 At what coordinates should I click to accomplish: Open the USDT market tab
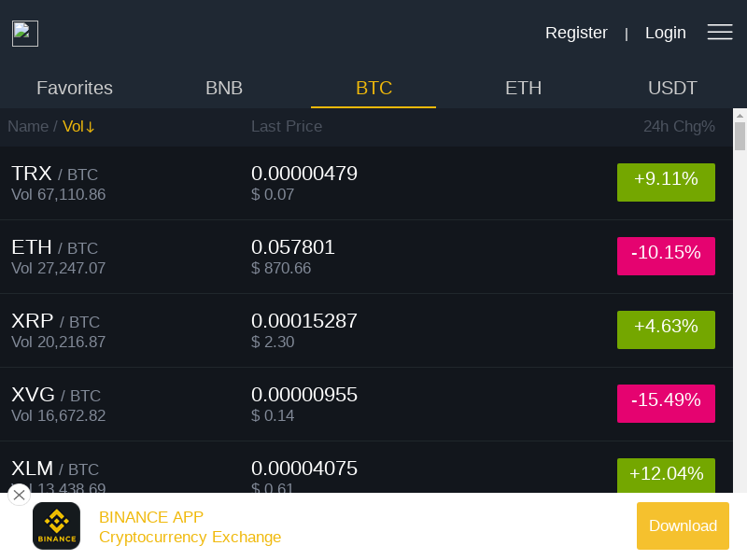(672, 88)
